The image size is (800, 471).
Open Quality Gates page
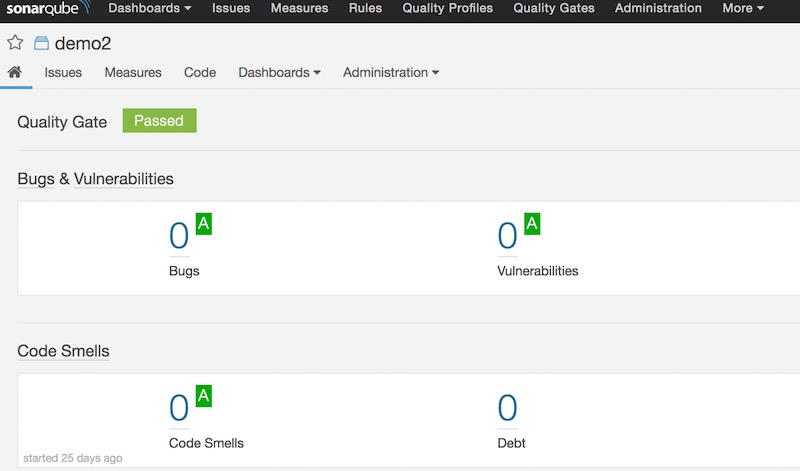point(554,8)
